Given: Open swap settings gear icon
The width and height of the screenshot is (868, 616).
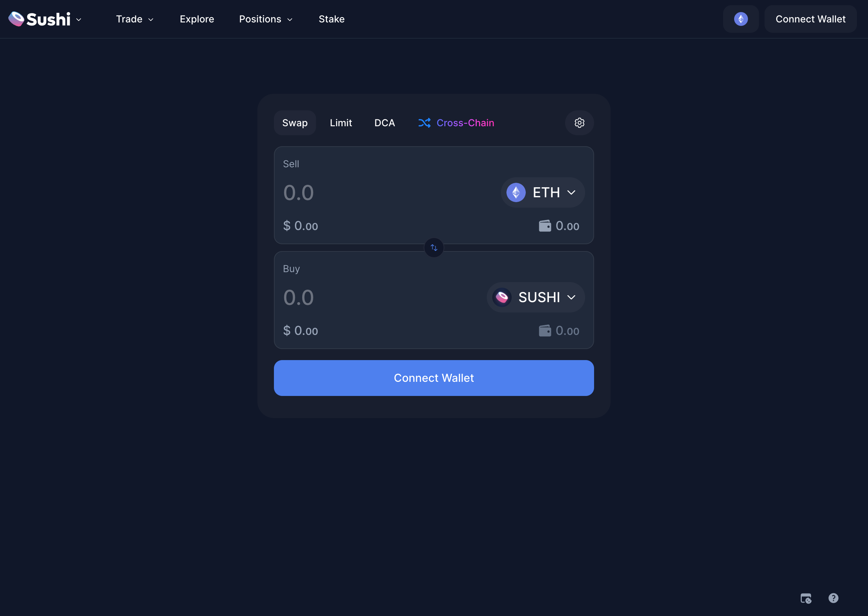Looking at the screenshot, I should [579, 123].
